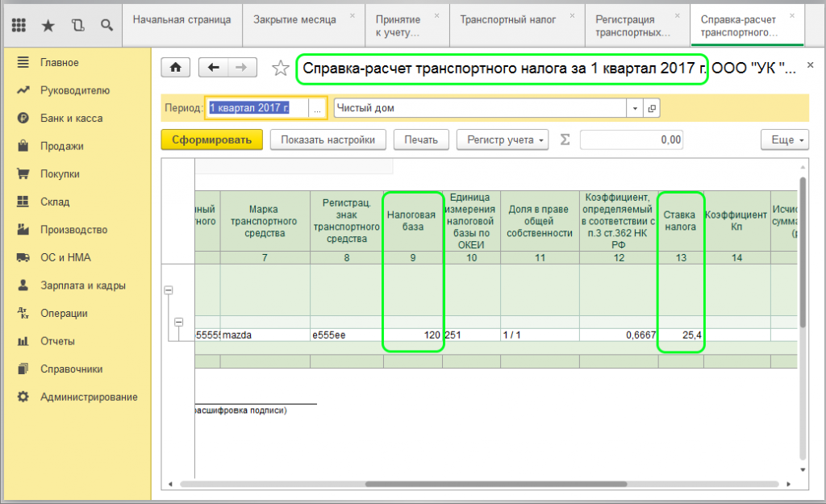
Task: Open the sections menu grid icon
Action: coord(19,25)
